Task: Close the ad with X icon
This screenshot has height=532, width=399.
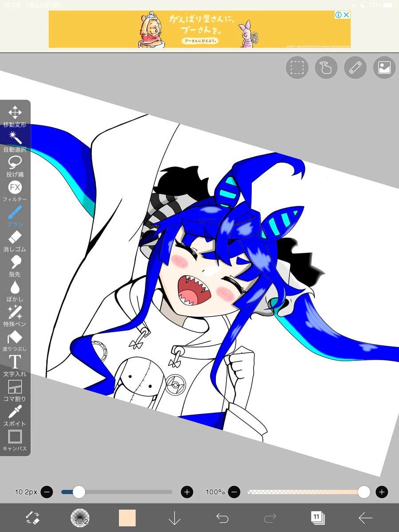Action: click(x=347, y=15)
